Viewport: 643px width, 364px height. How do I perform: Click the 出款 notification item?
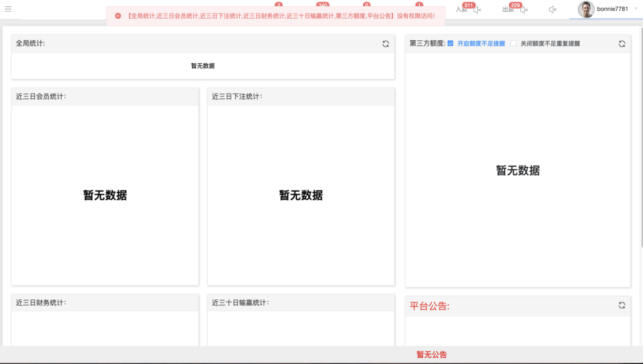[x=508, y=10]
